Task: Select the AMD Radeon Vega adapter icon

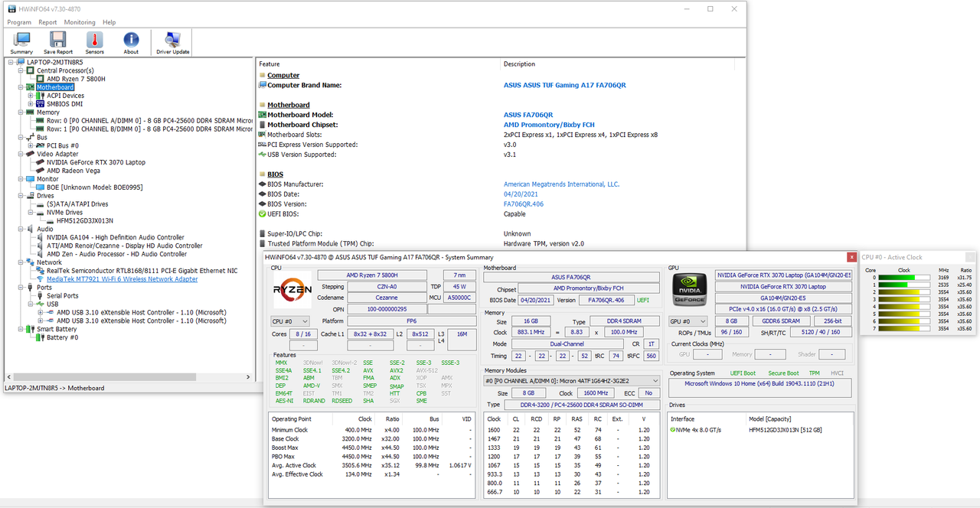Action: 41,171
